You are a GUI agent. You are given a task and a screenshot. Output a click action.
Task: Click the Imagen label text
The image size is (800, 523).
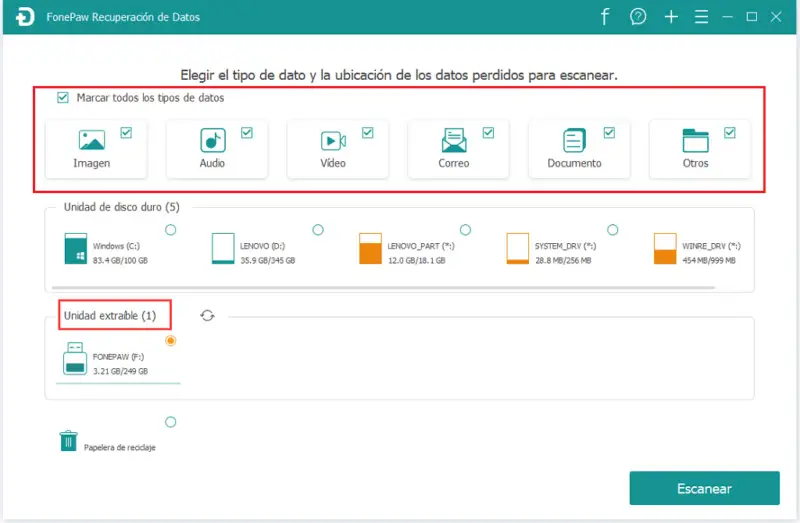pos(92,163)
